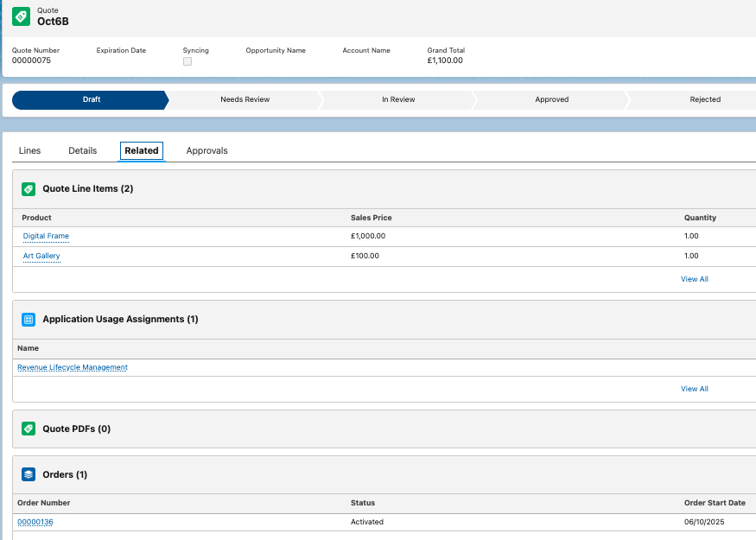Viewport: 756px width, 540px height.
Task: Open the Details tab
Action: 83,150
